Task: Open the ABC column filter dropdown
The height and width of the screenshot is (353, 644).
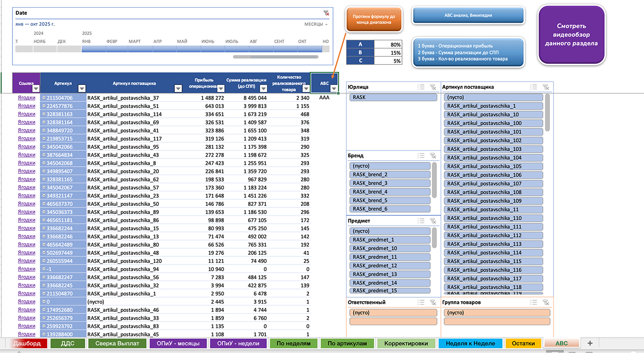Action: point(333,88)
